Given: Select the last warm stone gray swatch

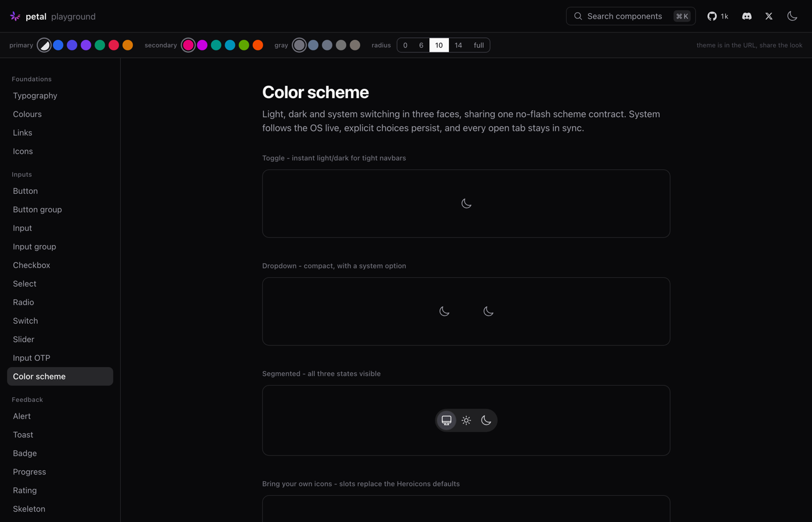Looking at the screenshot, I should pyautogui.click(x=355, y=45).
